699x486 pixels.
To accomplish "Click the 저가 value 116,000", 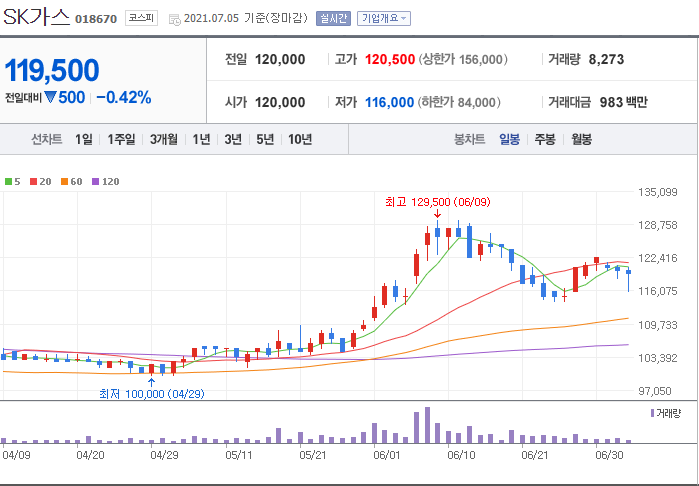I will pos(390,103).
